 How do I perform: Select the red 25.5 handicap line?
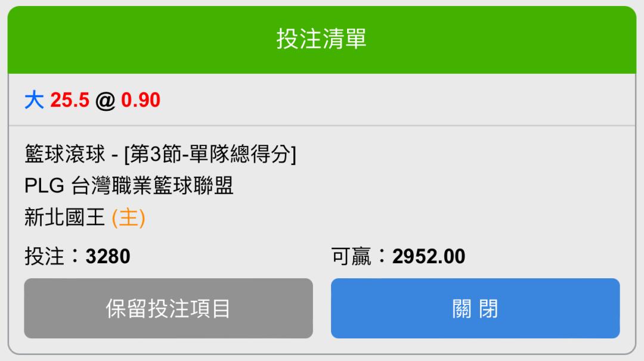tap(70, 100)
